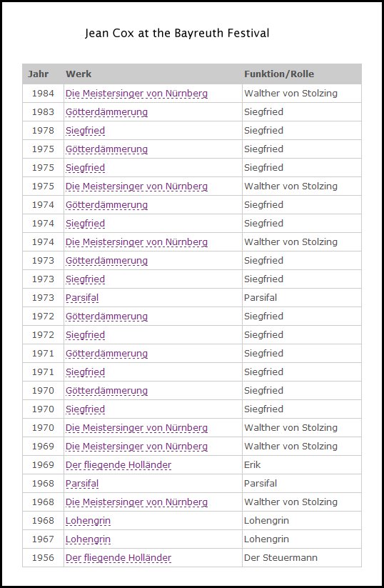384x588 pixels.
Task: Select the Werk column header
Action: click(79, 74)
